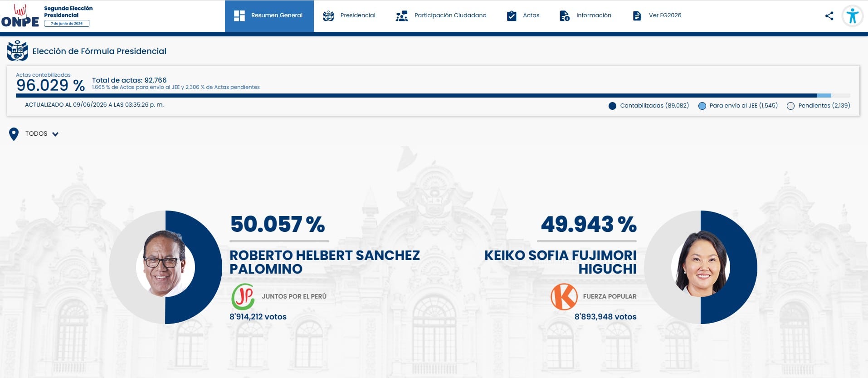
Task: Click the Actas checkmark clipboard icon
Action: click(x=512, y=16)
